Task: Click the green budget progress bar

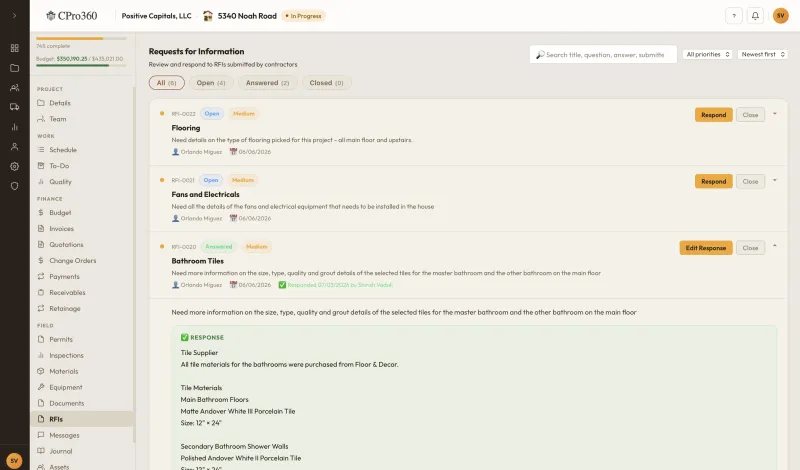Action: pos(81,65)
